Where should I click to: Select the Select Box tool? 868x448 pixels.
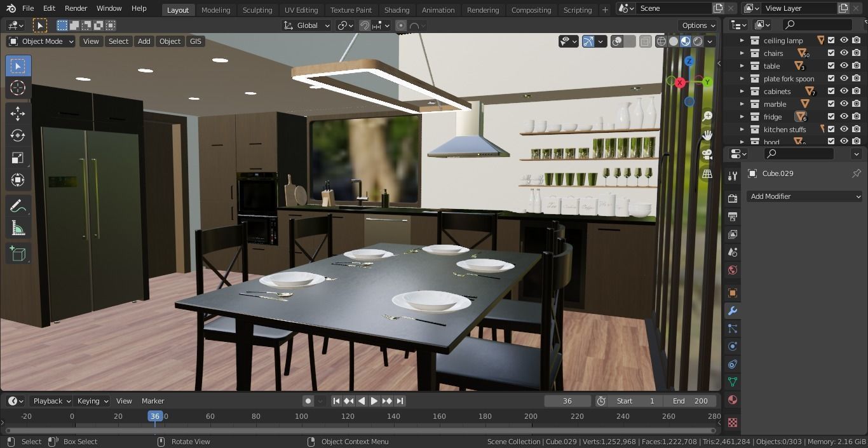18,66
